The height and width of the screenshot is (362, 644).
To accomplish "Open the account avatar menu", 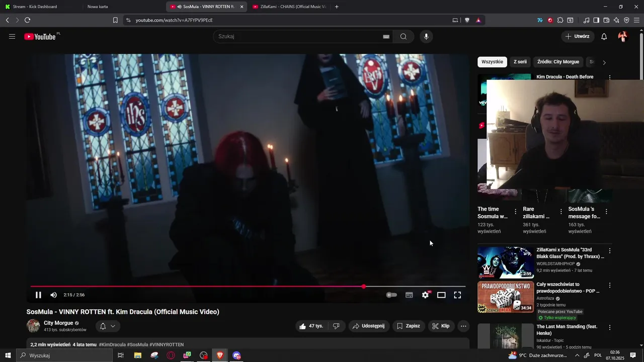I will click(x=623, y=37).
